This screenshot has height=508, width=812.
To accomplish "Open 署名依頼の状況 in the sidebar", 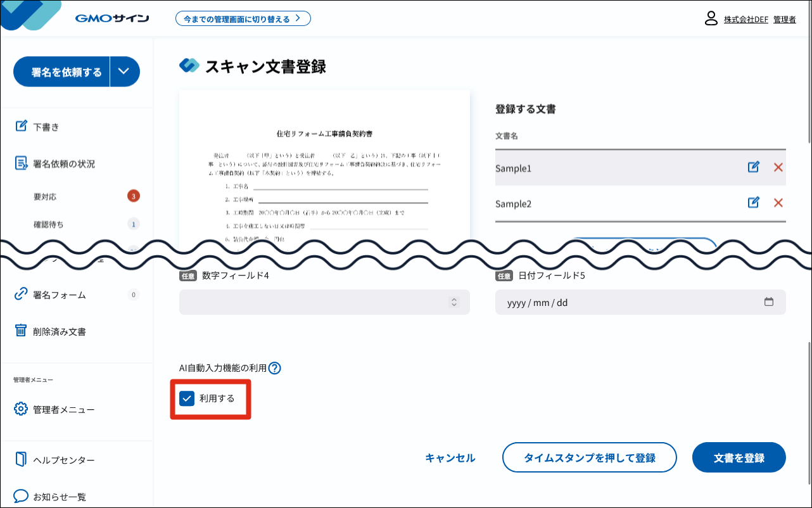I will pyautogui.click(x=63, y=163).
